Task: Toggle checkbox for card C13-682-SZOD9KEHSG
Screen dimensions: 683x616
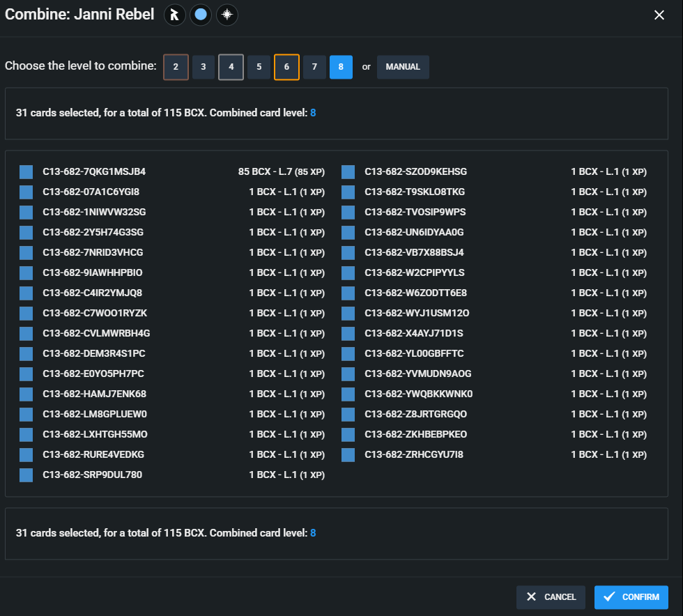Action: [x=348, y=172]
